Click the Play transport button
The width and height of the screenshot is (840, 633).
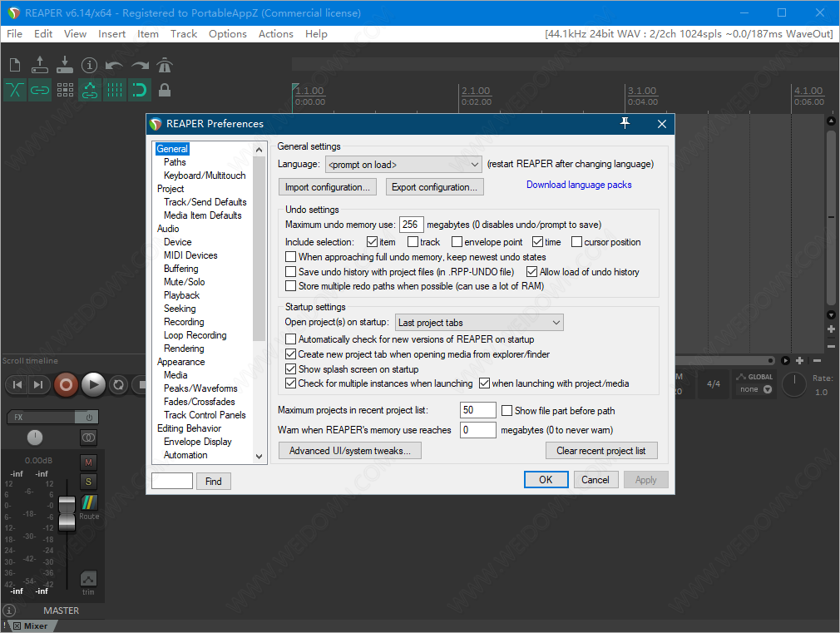click(94, 384)
